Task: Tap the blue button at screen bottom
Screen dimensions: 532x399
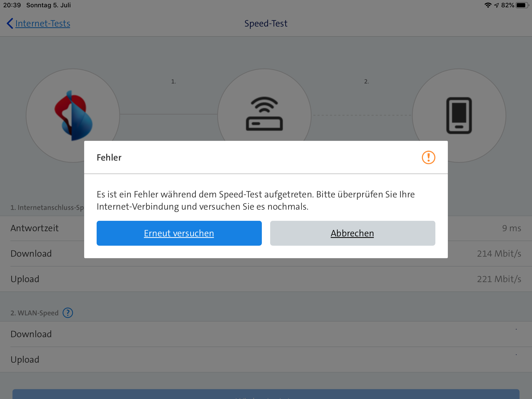Action: tap(266, 394)
